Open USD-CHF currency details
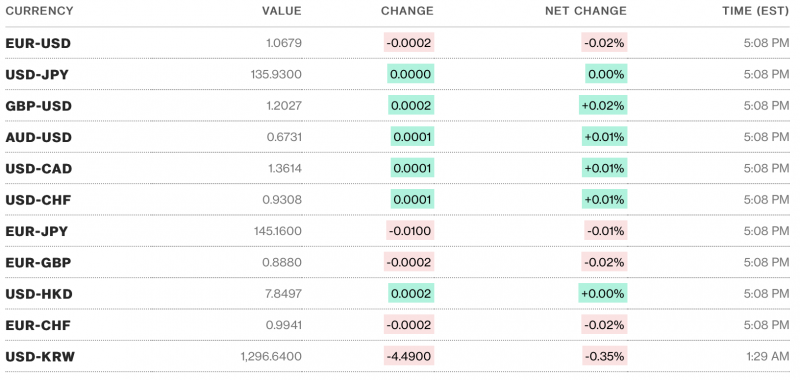This screenshot has height=380, width=800. tap(38, 200)
